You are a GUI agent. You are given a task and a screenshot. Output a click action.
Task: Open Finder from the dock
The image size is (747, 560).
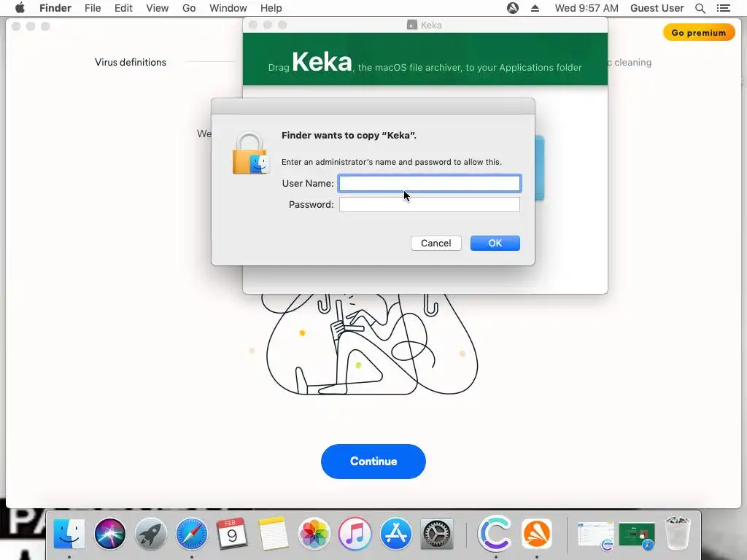tap(69, 534)
